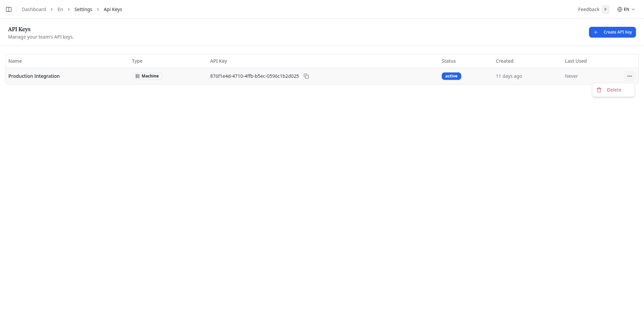Image resolution: width=644 pixels, height=333 pixels.
Task: Click the Settings breadcrumb link
Action: tap(83, 9)
